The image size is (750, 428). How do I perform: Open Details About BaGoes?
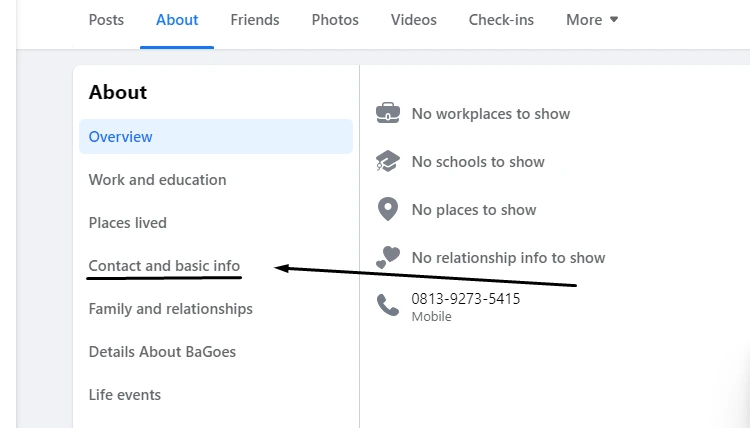tap(162, 352)
